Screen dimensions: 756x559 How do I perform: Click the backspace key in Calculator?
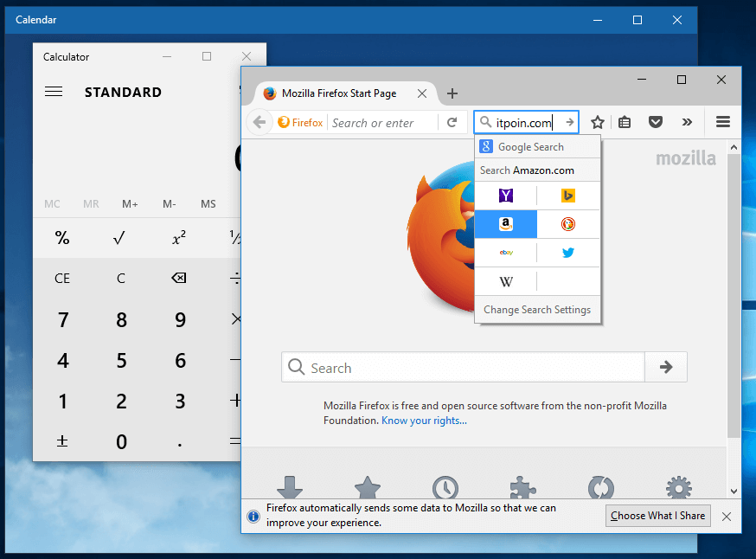tap(179, 278)
